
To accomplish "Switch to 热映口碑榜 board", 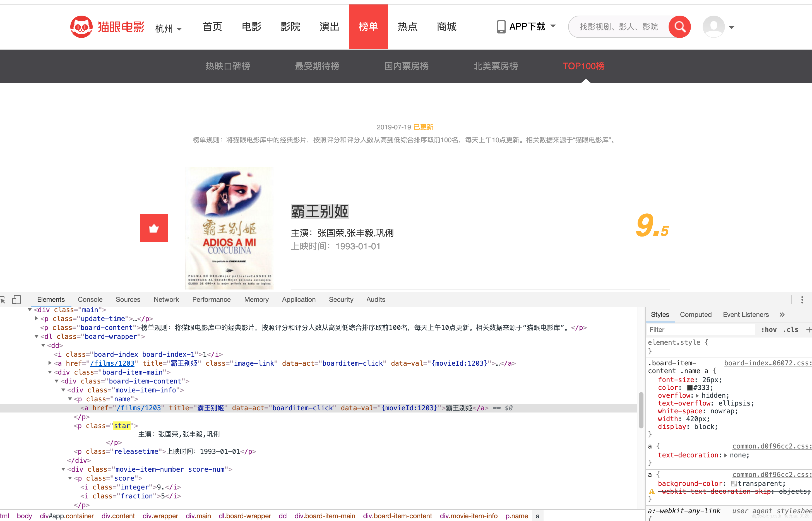I will coord(228,66).
